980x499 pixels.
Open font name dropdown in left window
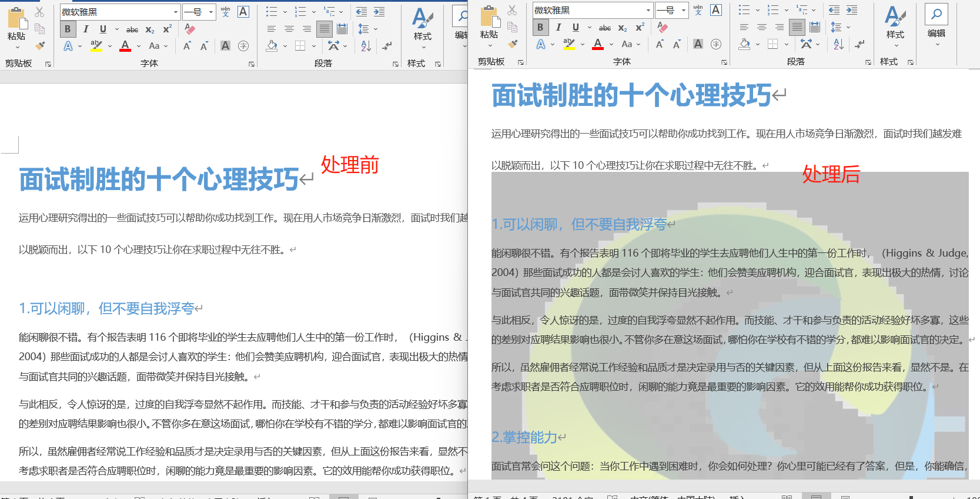pos(176,12)
